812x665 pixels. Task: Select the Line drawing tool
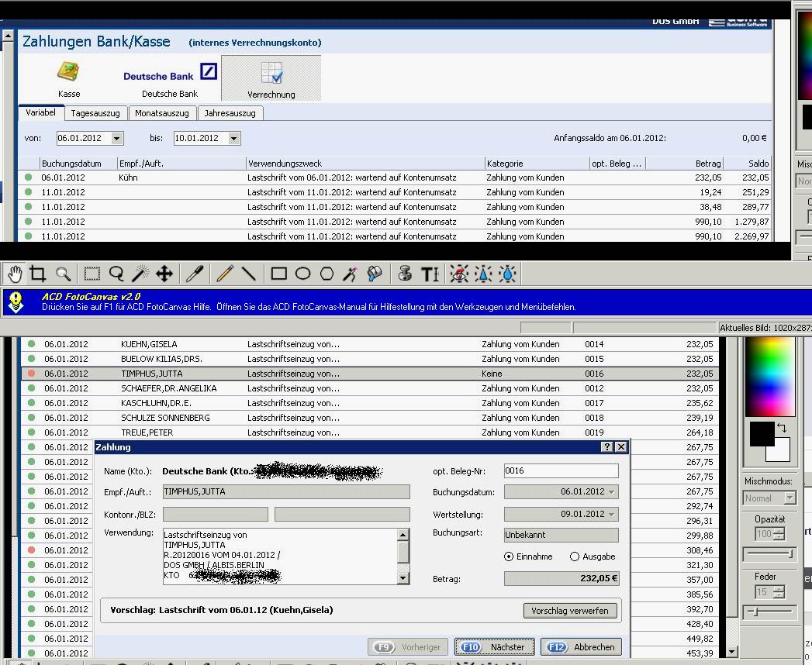coord(249,274)
